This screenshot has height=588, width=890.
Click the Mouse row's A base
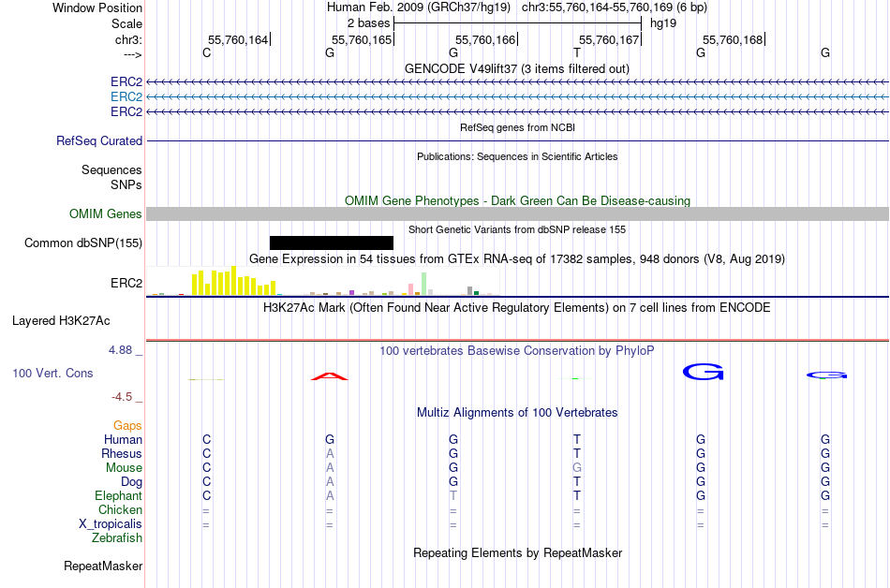[330, 468]
